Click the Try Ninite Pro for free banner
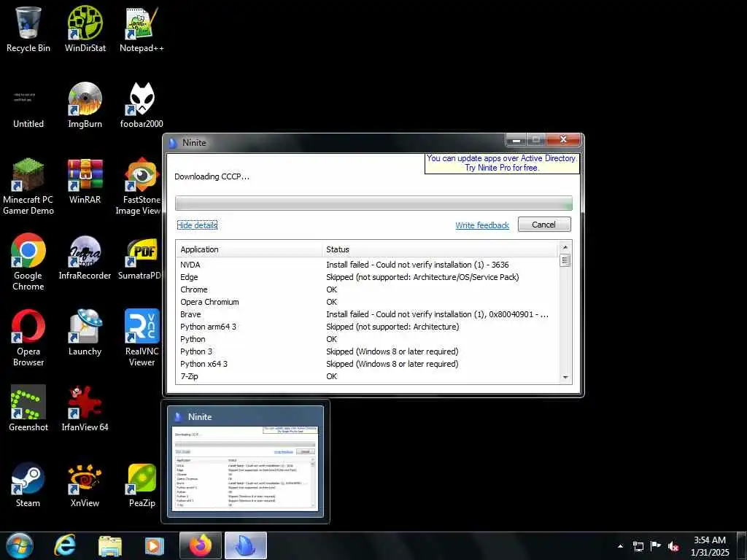This screenshot has height=560, width=747. [502, 163]
